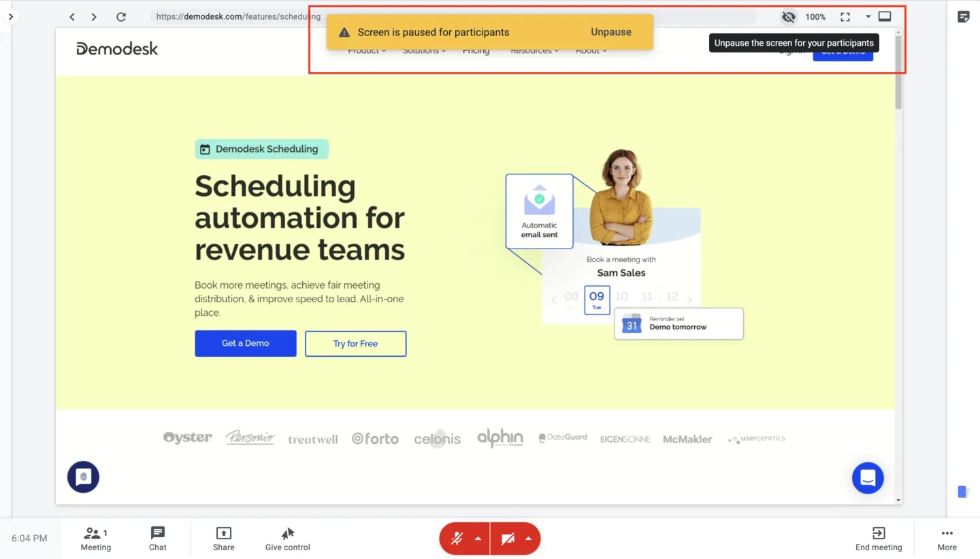Image resolution: width=980 pixels, height=559 pixels.
Task: Open the blue chat widget bubble
Action: point(868,478)
